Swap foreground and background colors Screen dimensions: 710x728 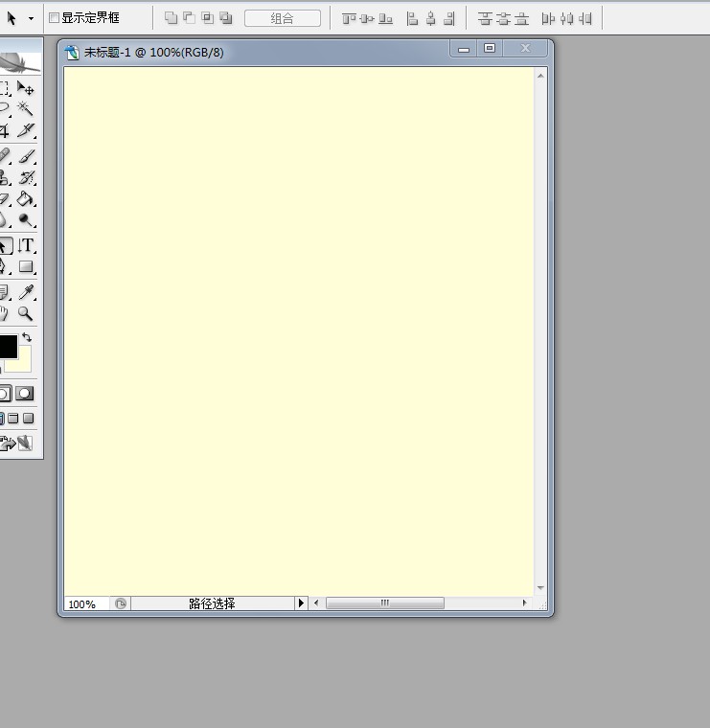click(x=27, y=337)
